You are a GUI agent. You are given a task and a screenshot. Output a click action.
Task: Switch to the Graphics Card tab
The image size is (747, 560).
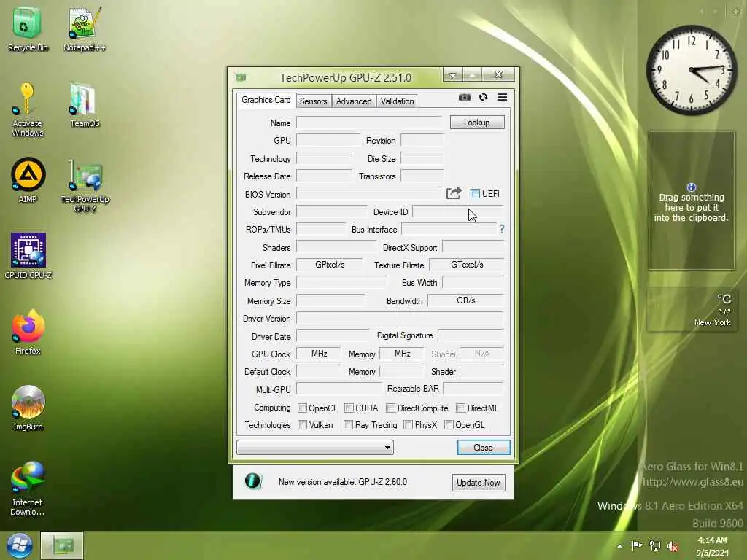266,100
